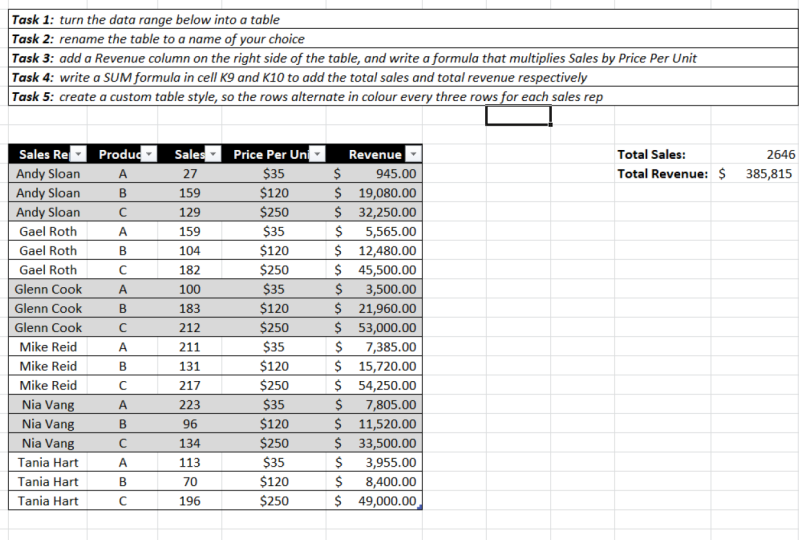Screen dimensions: 799x540
Task: Click sales value 131
Action: pos(190,366)
